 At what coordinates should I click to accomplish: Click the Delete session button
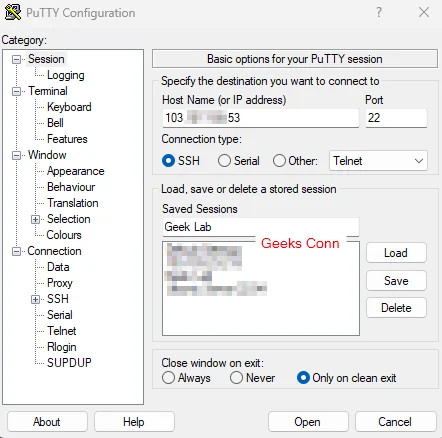[x=396, y=308]
